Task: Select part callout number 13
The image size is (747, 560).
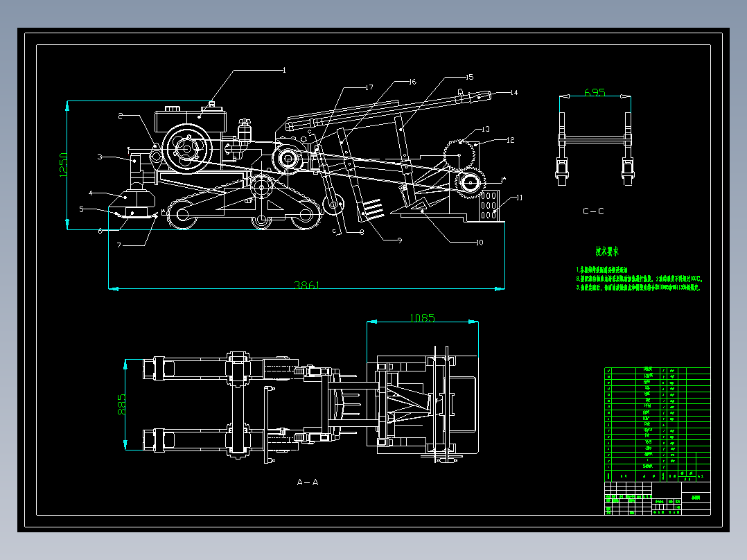Action: point(486,129)
